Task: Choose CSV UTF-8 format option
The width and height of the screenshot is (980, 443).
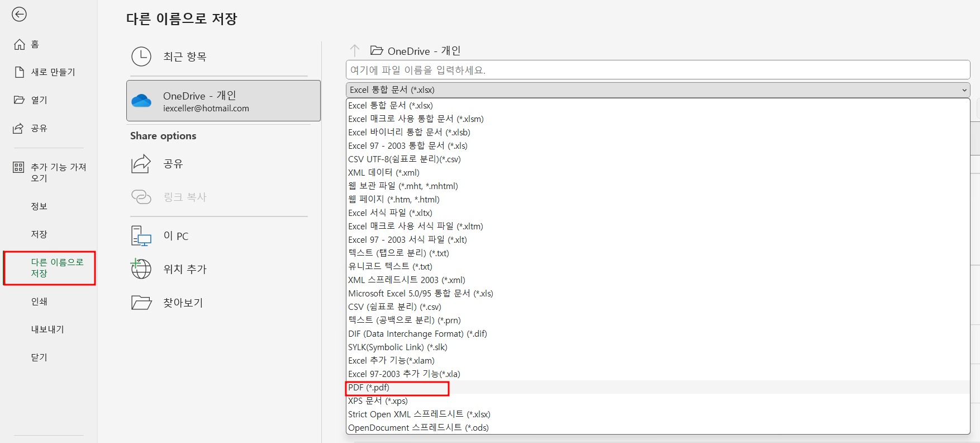Action: 404,159
